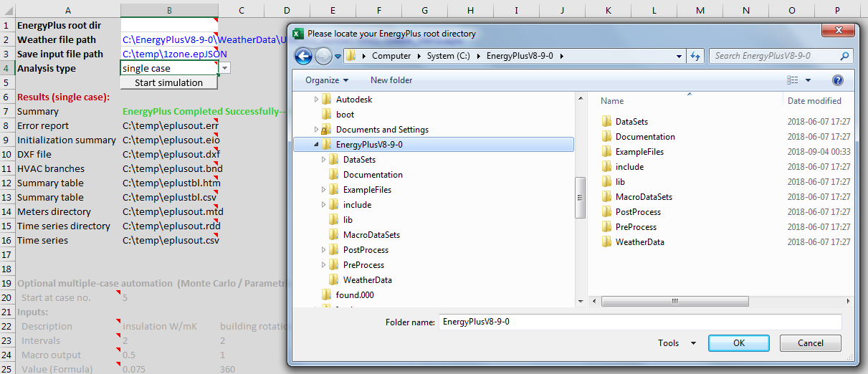
Task: Expand the include tree node
Action: pos(323,205)
